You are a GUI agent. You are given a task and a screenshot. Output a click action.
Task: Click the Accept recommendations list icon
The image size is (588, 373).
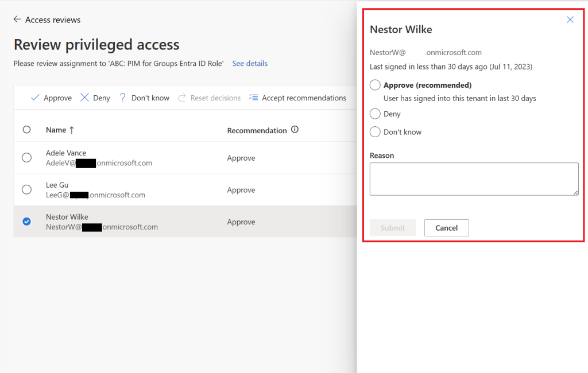tap(253, 98)
